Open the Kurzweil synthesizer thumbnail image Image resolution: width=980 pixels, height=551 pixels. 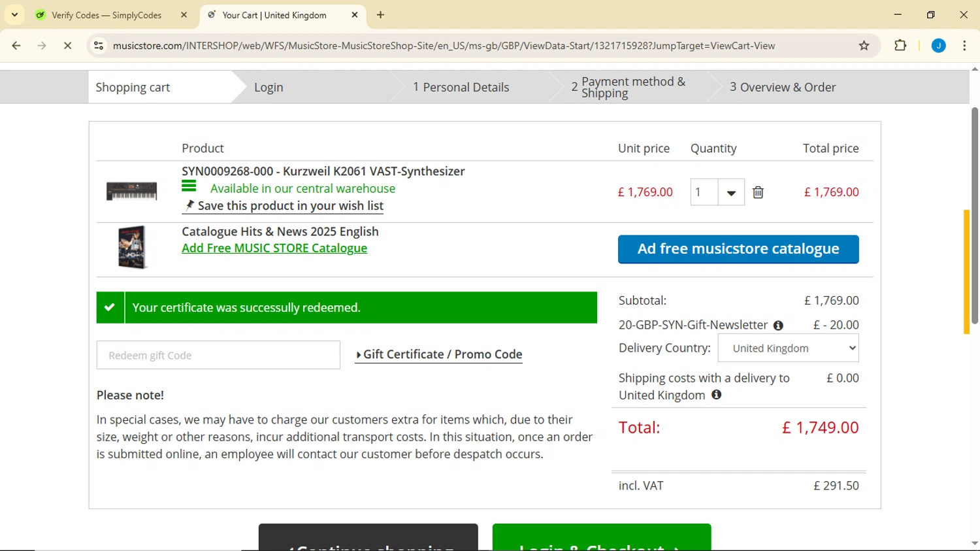click(x=132, y=191)
